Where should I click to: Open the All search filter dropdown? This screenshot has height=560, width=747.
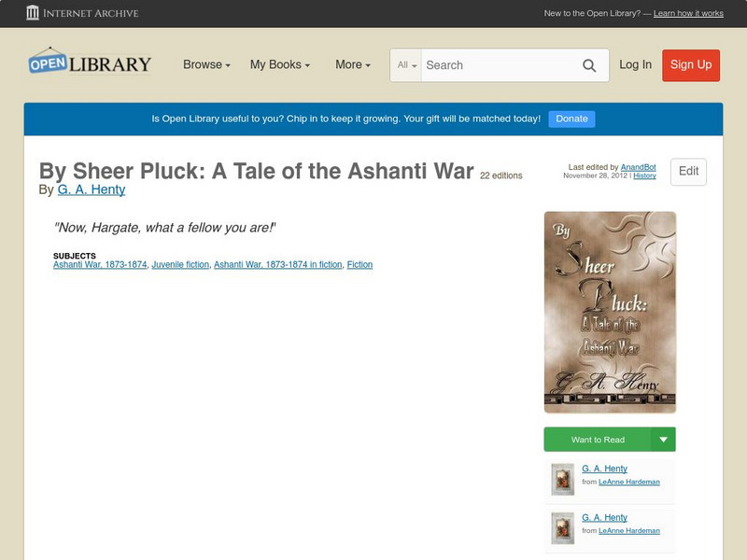point(406,65)
